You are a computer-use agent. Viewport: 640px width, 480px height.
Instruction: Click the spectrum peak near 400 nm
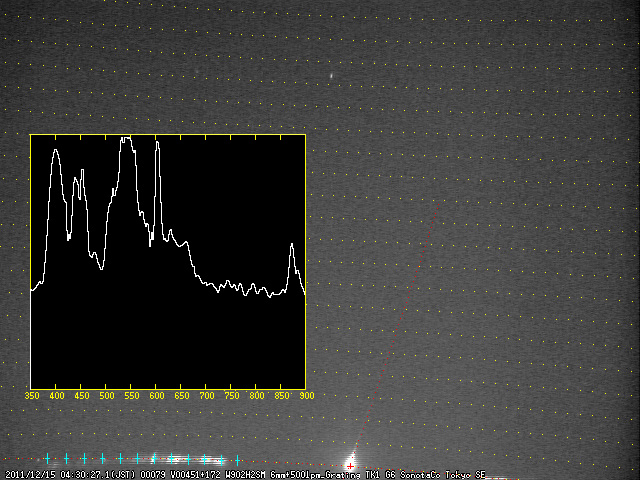[56, 151]
